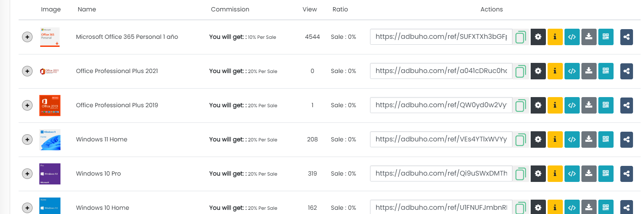Open the Office Professional Plus 2021 product name

tap(117, 71)
